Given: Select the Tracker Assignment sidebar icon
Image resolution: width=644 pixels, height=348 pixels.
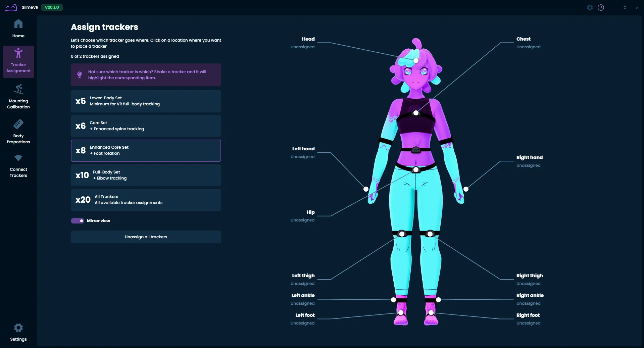Looking at the screenshot, I should click(x=18, y=53).
